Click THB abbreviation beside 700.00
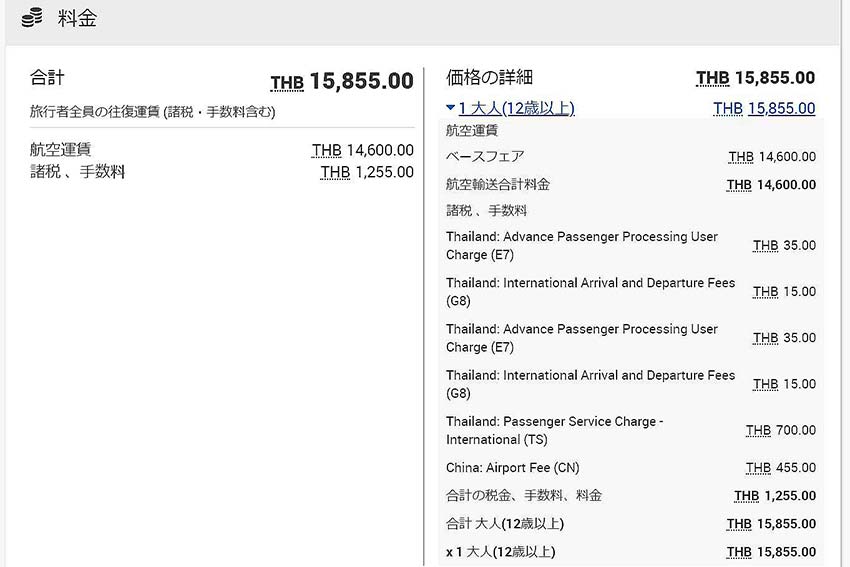 (x=758, y=430)
